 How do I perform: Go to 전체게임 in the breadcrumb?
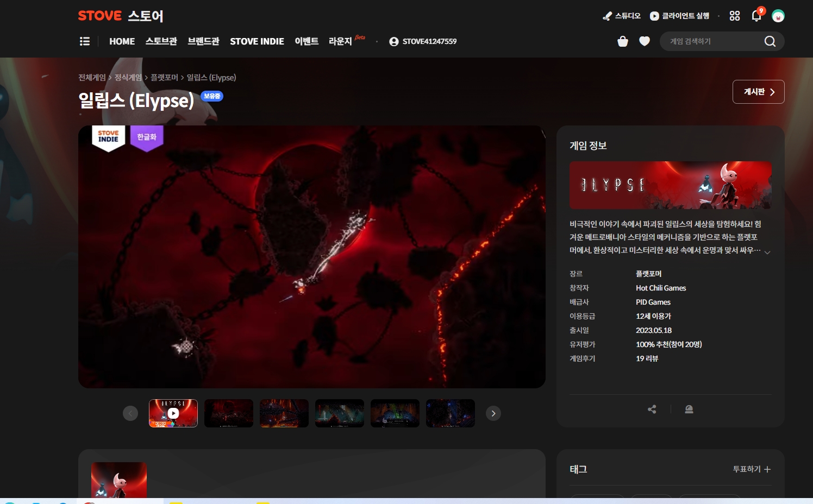tap(92, 78)
